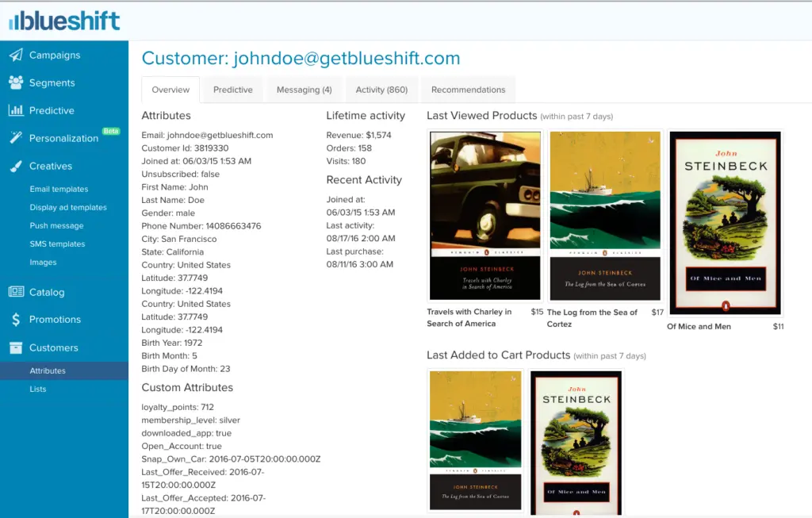The image size is (812, 518).
Task: Click 'State: California' line
Action: pos(172,251)
